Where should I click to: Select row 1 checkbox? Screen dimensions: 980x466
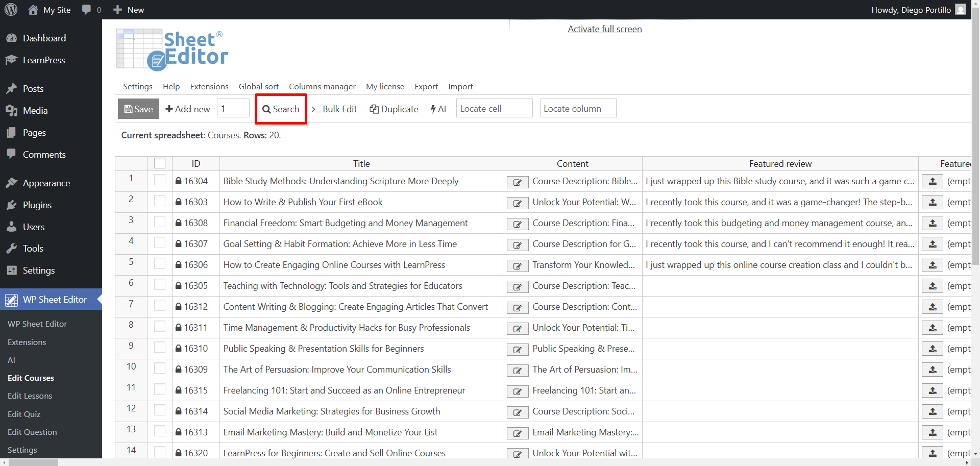[160, 180]
